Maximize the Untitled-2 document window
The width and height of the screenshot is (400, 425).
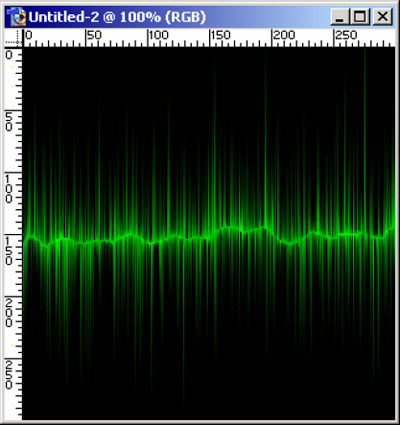pyautogui.click(x=360, y=17)
